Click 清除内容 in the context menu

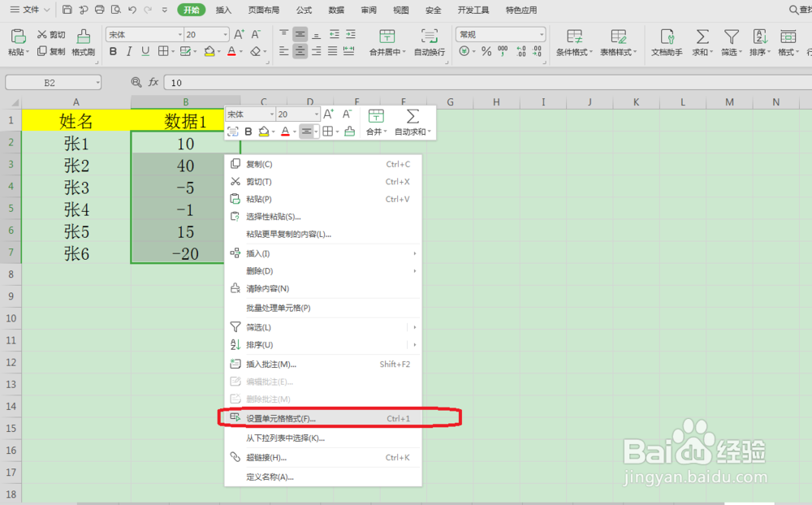coord(268,290)
